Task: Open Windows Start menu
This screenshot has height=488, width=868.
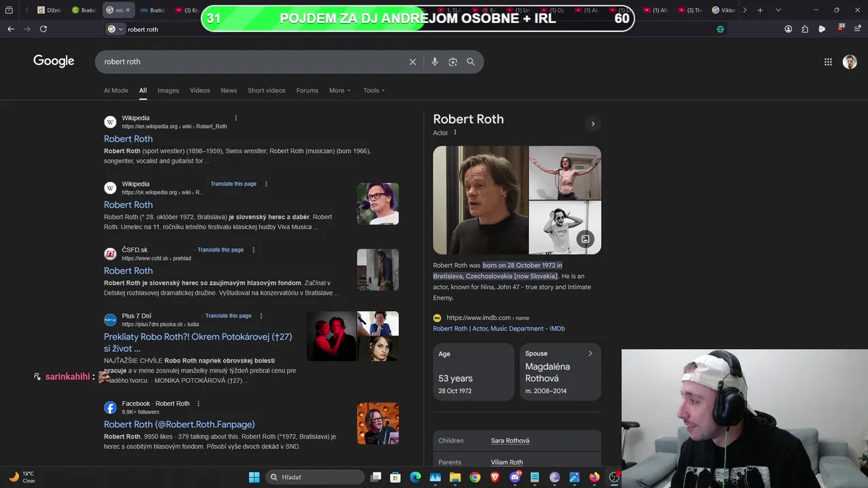Action: click(x=254, y=477)
